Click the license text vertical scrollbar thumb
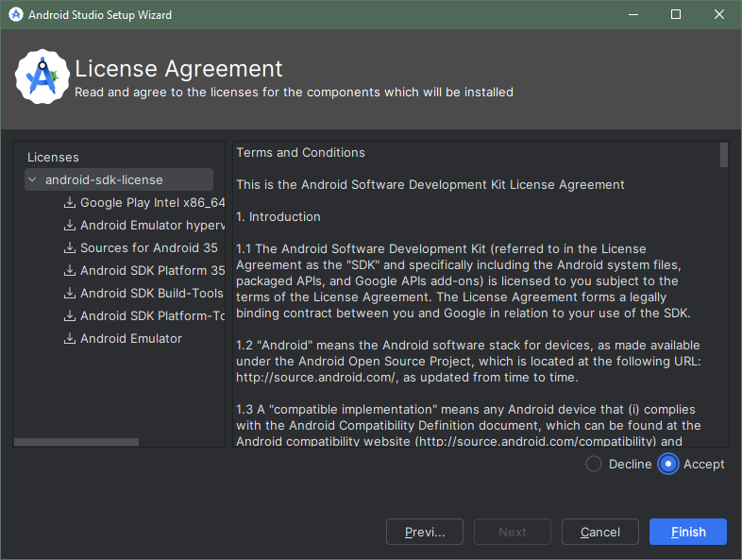742x560 pixels. click(x=723, y=155)
